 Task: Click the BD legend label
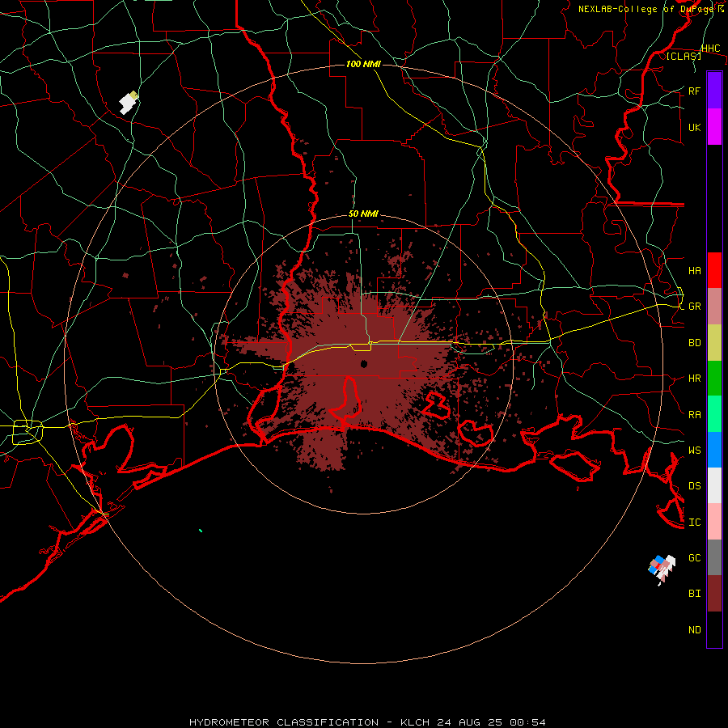(694, 343)
